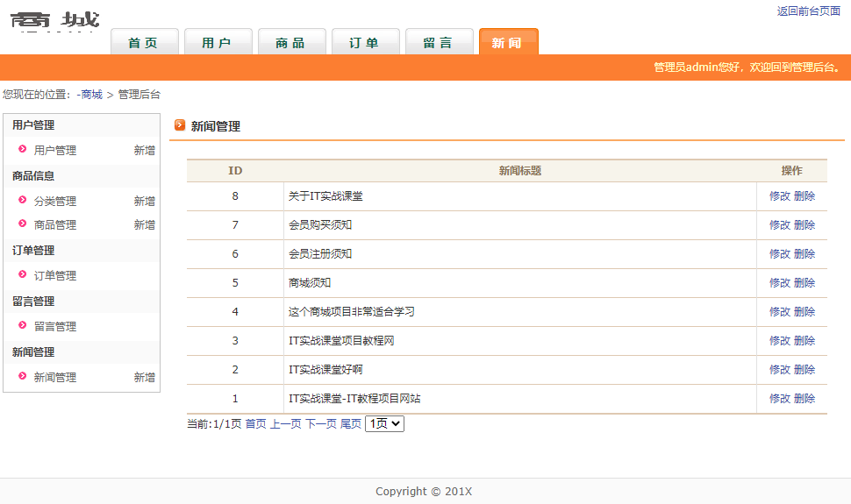Viewport: 851px width, 504px height.
Task: Click the news title 商城须知
Action: click(x=310, y=282)
